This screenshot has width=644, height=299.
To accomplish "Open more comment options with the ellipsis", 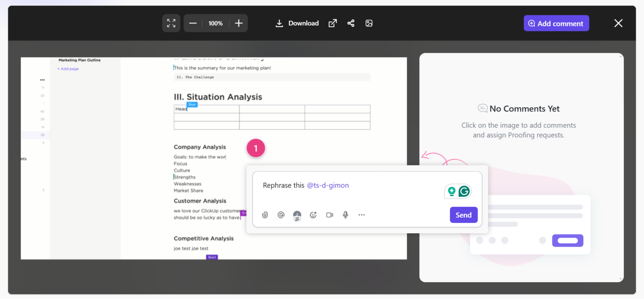I will pyautogui.click(x=361, y=215).
